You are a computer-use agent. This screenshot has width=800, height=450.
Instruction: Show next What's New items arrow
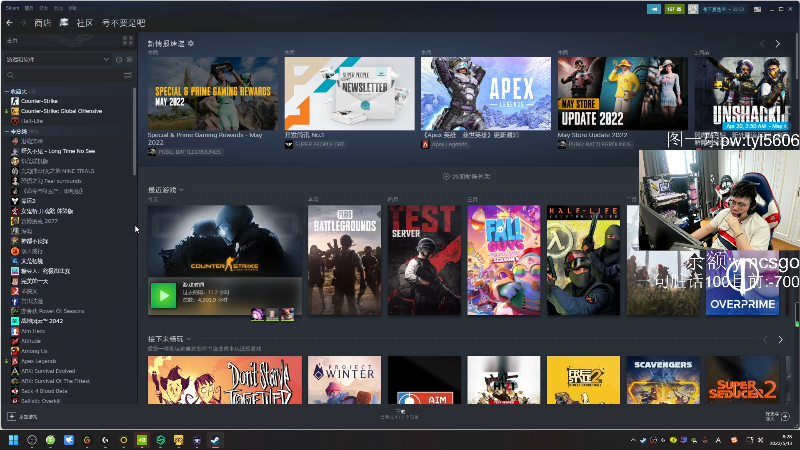778,44
